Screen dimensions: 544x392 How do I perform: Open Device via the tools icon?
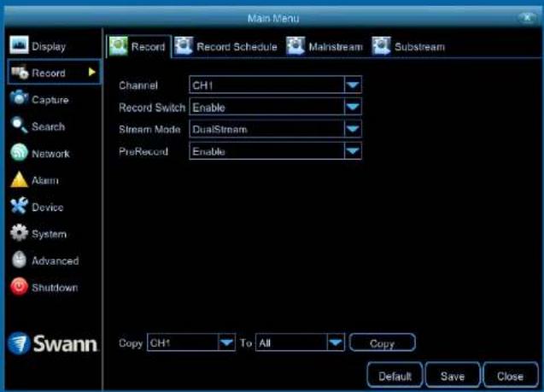[x=19, y=206]
